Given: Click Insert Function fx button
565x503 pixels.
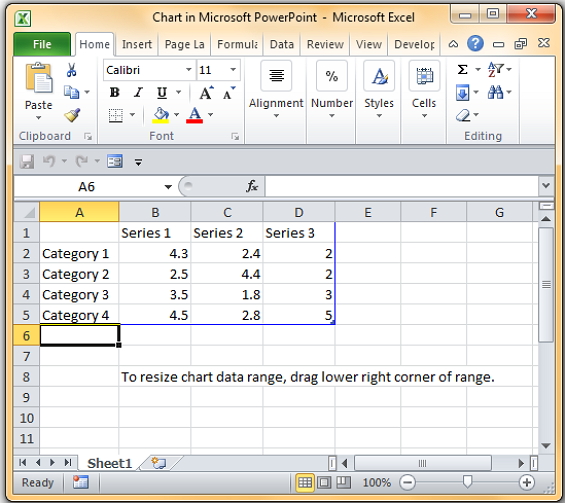Looking at the screenshot, I should click(x=252, y=186).
